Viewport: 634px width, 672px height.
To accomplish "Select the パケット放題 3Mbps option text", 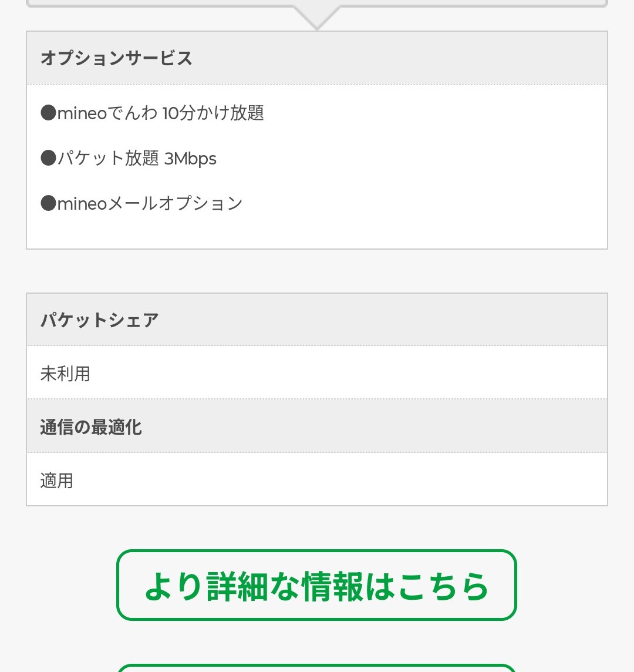I will point(137,159).
